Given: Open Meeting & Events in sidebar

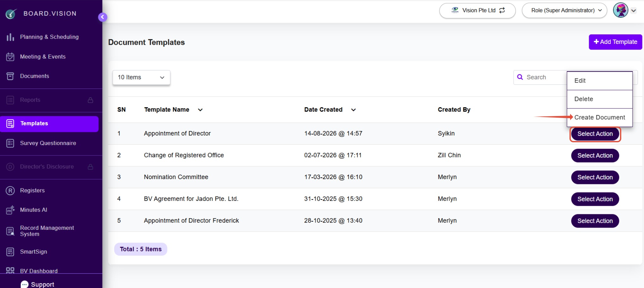Looking at the screenshot, I should [x=43, y=57].
